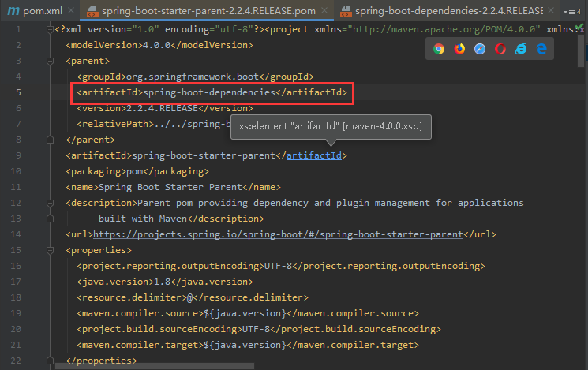Screen dimensions: 588x370
Task: Show hidden tabs dropdown list
Action: [572, 12]
